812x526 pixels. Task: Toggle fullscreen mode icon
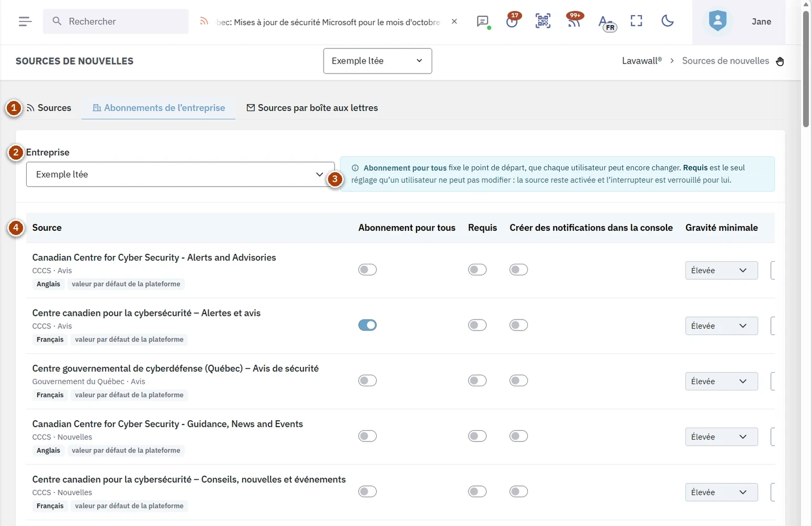click(637, 21)
